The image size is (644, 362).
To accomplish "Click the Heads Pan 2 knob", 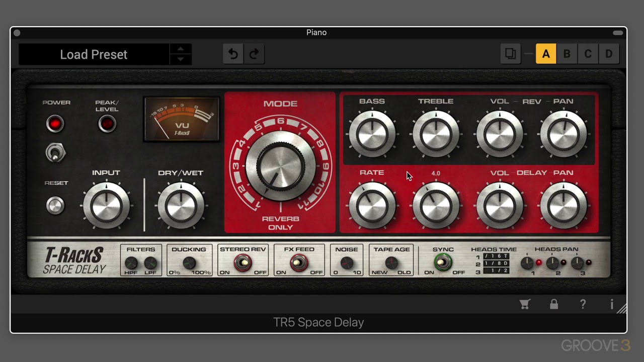I will [x=552, y=262].
